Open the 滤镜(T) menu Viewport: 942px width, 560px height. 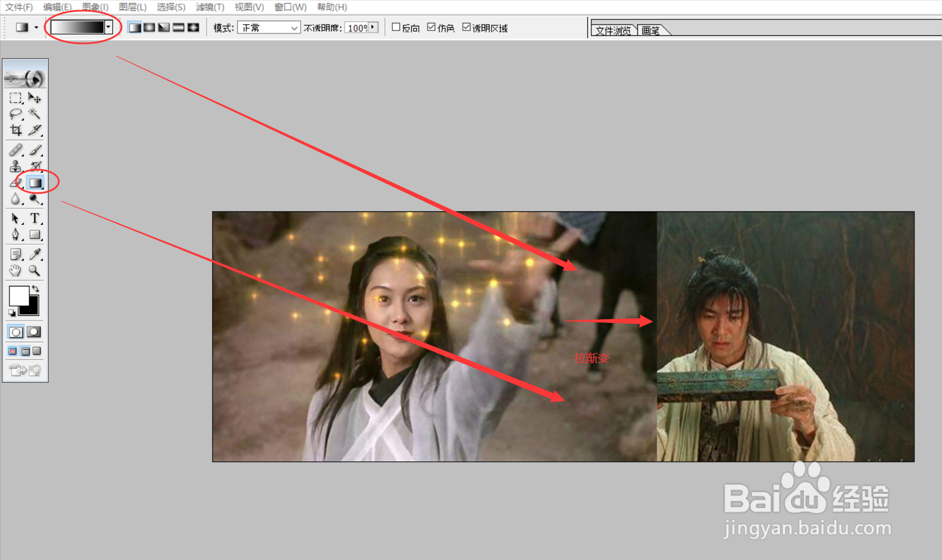tap(210, 7)
